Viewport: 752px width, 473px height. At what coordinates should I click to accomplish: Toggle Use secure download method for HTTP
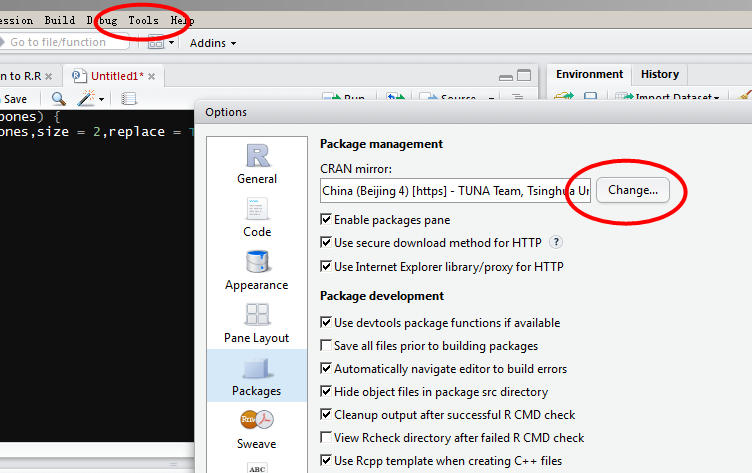click(326, 243)
